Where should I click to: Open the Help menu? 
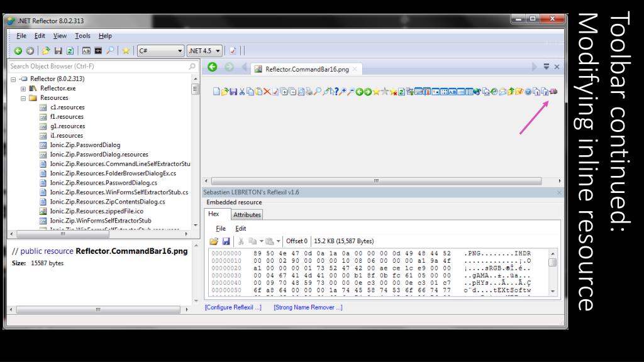tap(105, 36)
